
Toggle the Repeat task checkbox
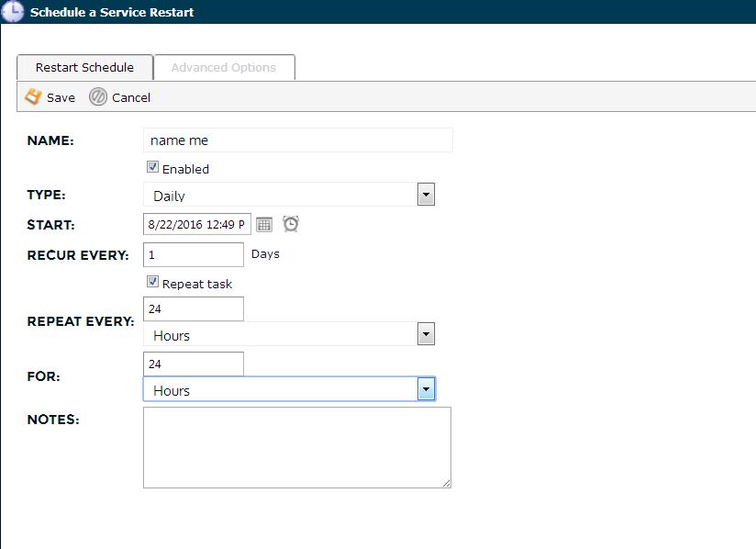(x=153, y=282)
